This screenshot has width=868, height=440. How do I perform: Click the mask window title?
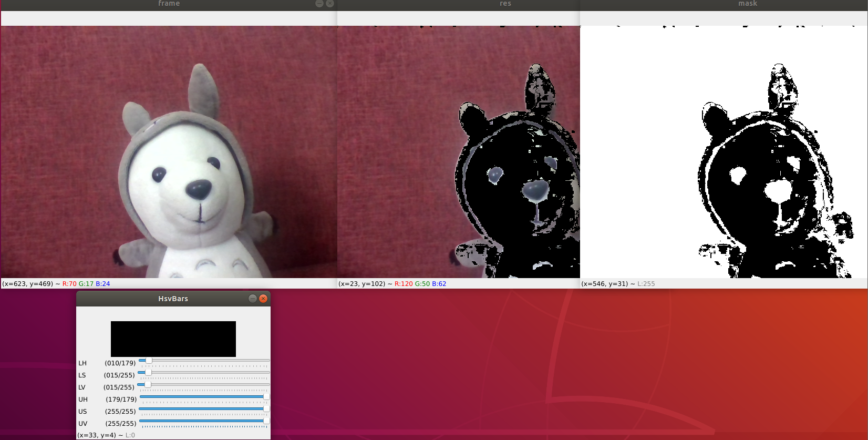748,3
